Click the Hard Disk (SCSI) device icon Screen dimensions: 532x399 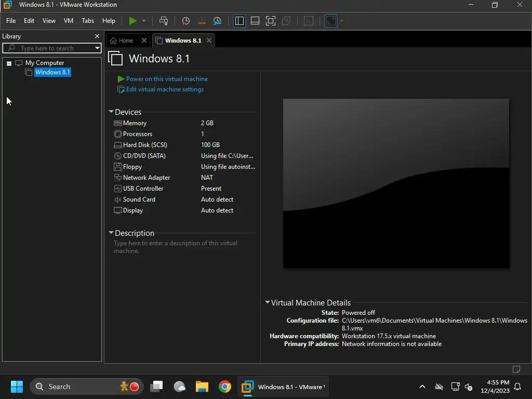[x=118, y=145]
